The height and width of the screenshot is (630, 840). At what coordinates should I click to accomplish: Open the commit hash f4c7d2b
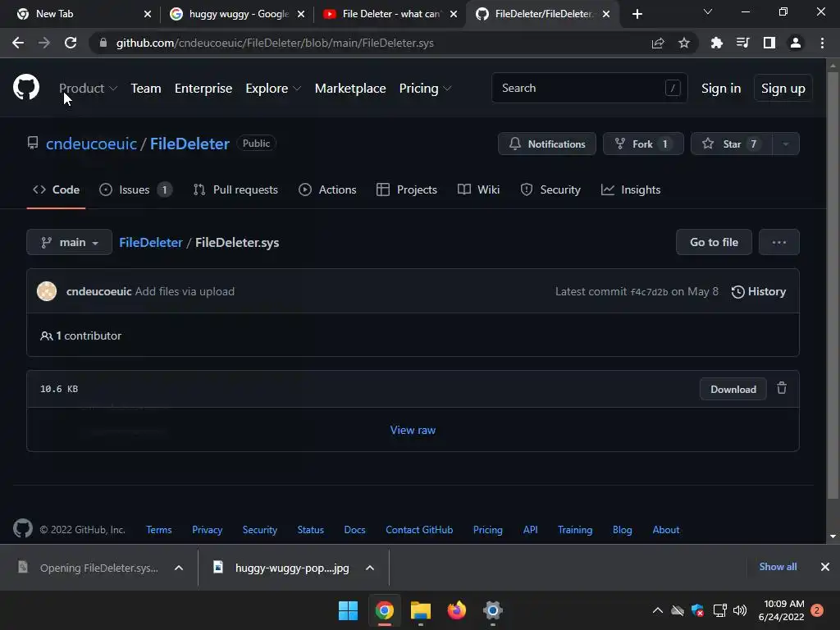(x=649, y=292)
